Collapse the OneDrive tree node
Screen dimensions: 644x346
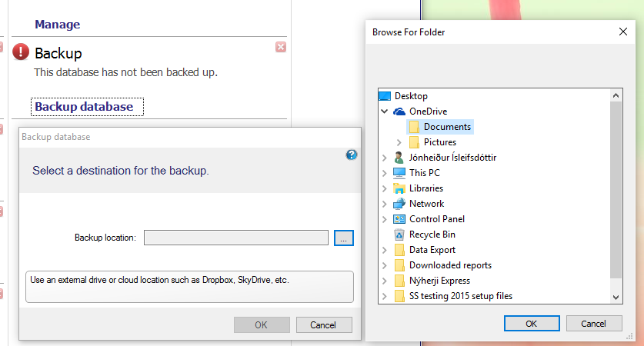click(x=385, y=111)
